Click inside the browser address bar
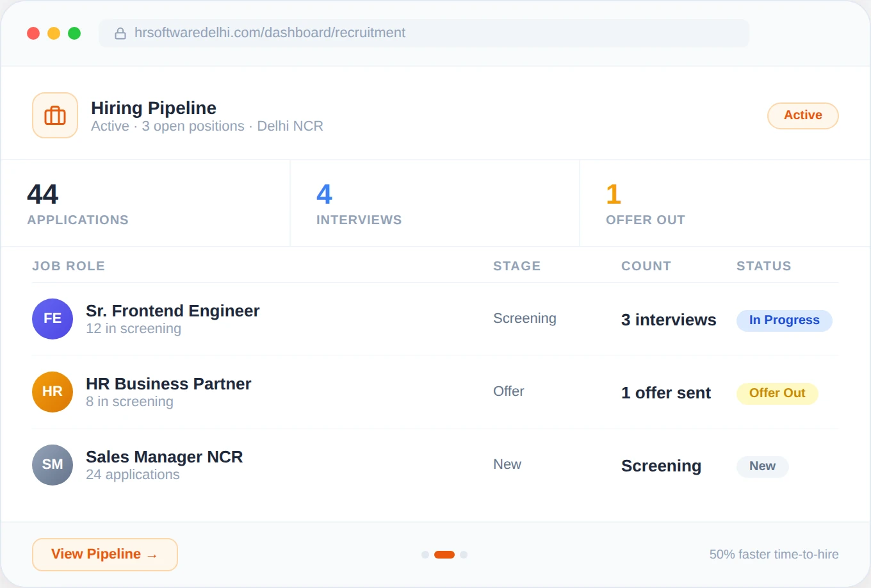This screenshot has width=871, height=588. point(423,33)
